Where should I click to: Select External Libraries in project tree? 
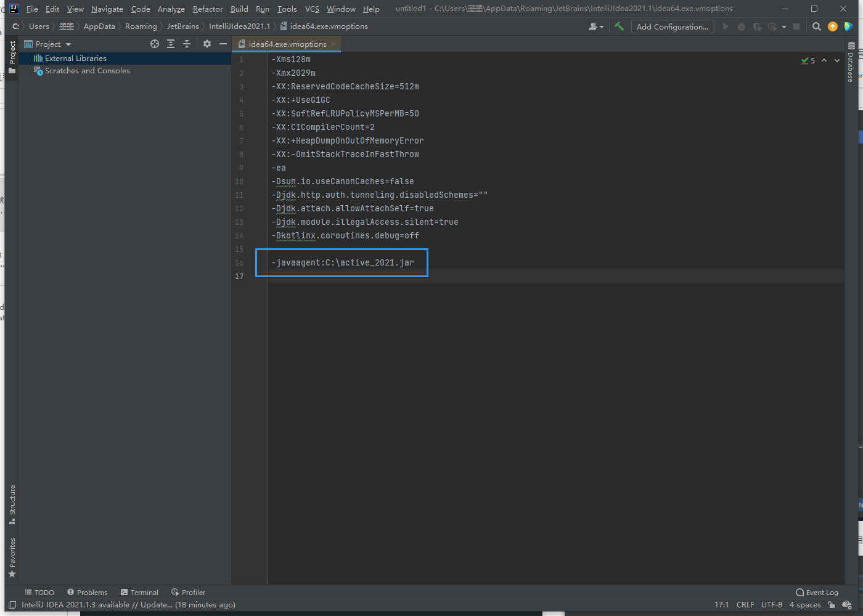click(75, 59)
